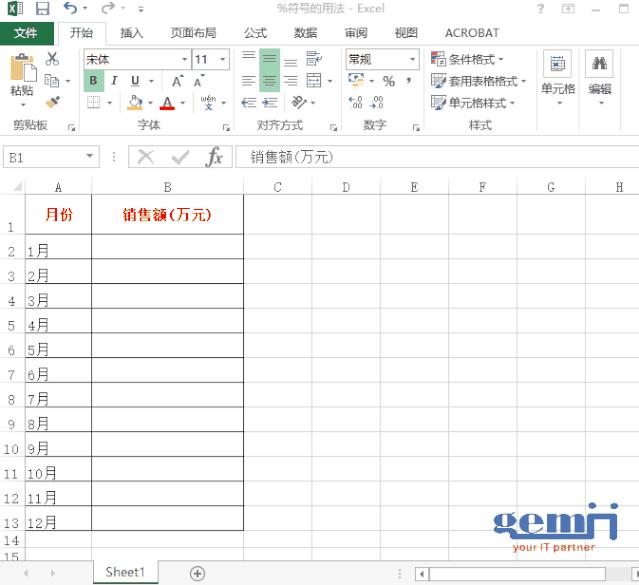Image resolution: width=639 pixels, height=585 pixels.
Task: Add a new sheet with plus button
Action: click(x=197, y=574)
